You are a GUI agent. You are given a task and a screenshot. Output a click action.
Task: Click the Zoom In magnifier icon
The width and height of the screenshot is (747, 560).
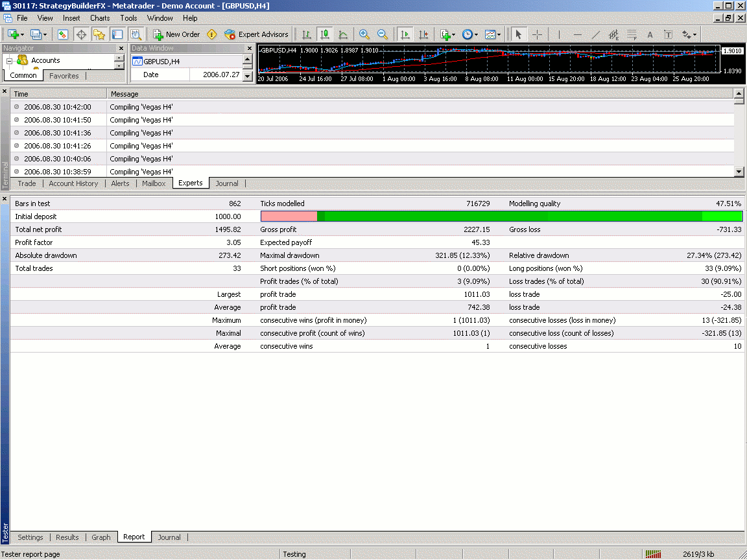click(364, 34)
